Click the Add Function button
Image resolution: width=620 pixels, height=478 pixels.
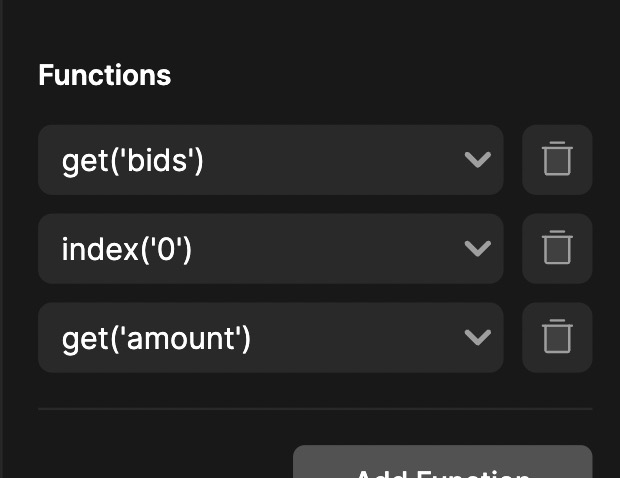pos(442,462)
